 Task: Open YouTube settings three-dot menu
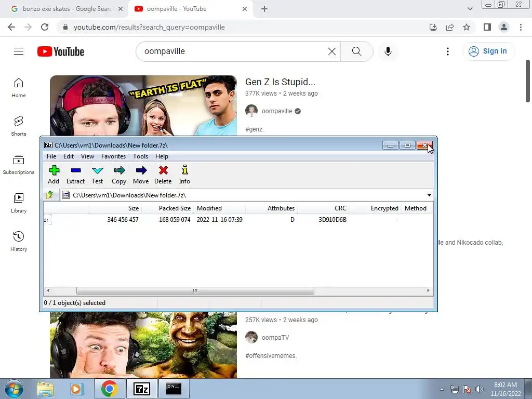(448, 51)
